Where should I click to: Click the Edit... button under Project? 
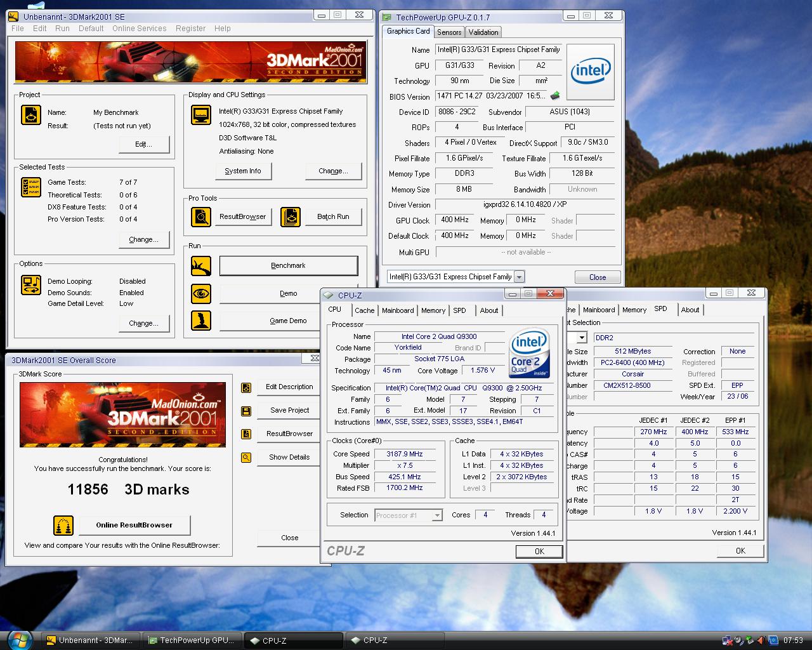[144, 145]
